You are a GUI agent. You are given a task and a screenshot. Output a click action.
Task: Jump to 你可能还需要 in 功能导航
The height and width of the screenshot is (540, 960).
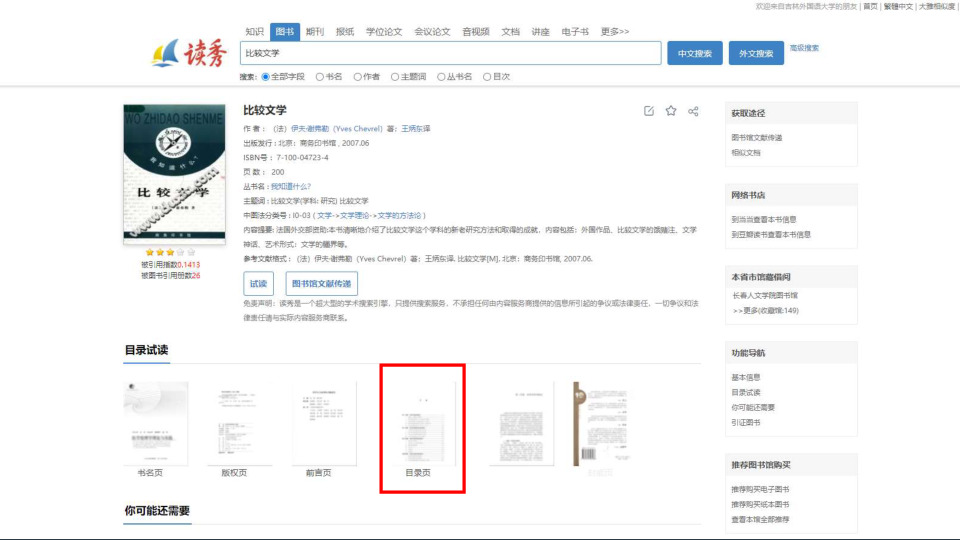[x=753, y=408]
